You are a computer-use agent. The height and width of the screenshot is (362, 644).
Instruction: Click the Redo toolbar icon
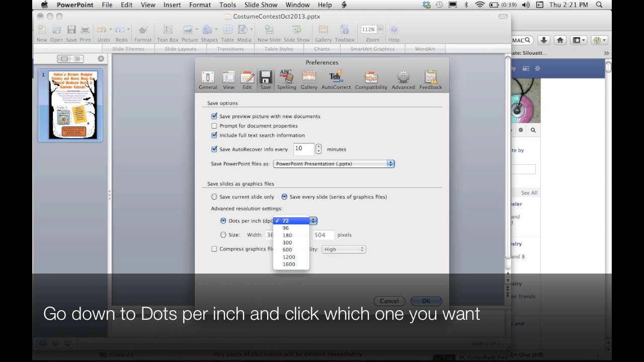(x=121, y=33)
